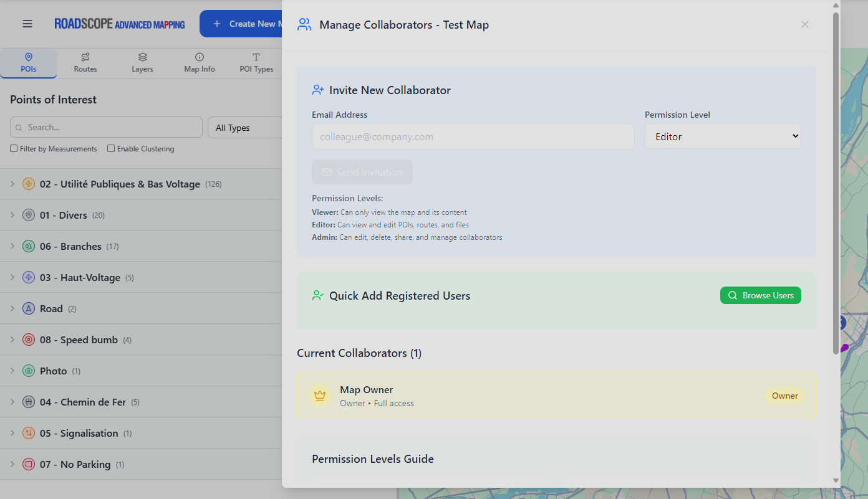
Task: Click the purple 03 - Haut-Voltage lightning icon
Action: tap(28, 277)
